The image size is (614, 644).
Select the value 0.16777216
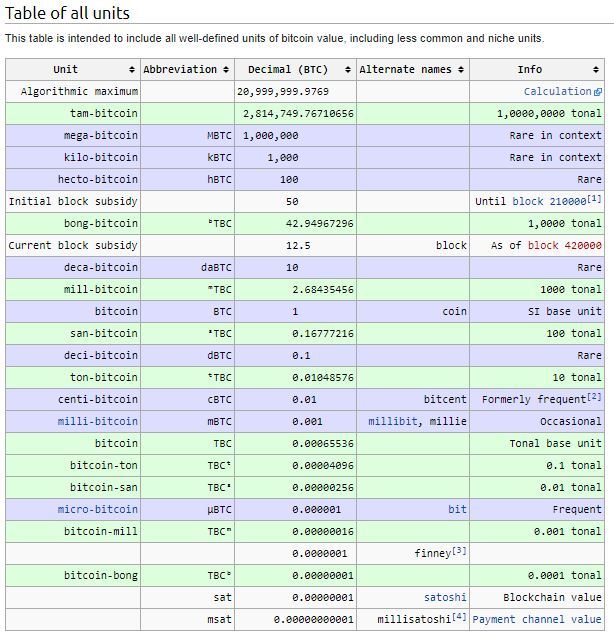tap(323, 334)
